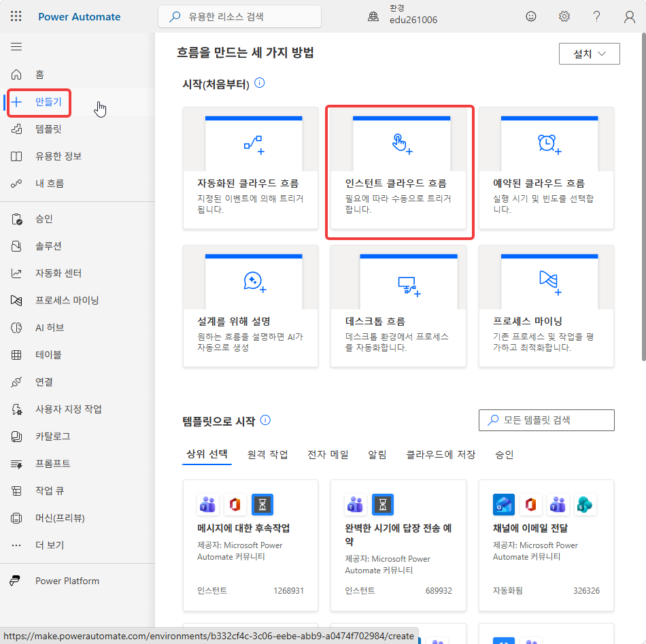Click the 홈 house icon in sidebar
The width and height of the screenshot is (646, 644).
click(16, 75)
